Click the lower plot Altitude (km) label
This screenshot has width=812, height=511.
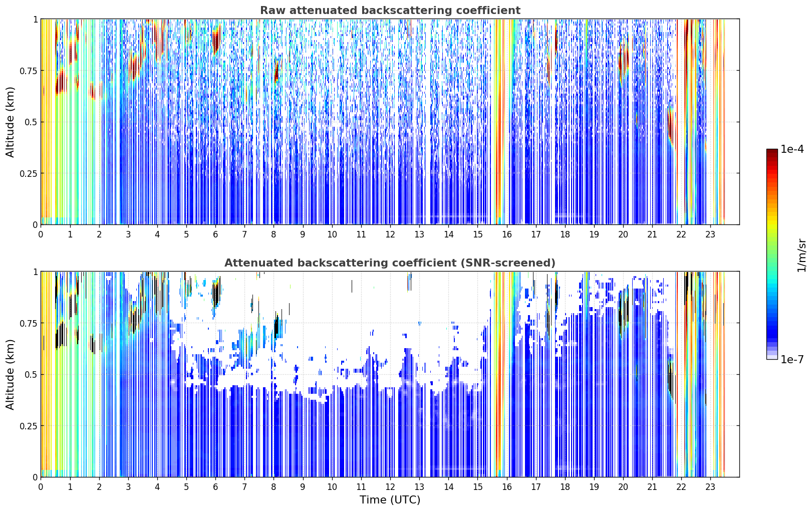pyautogui.click(x=11, y=374)
